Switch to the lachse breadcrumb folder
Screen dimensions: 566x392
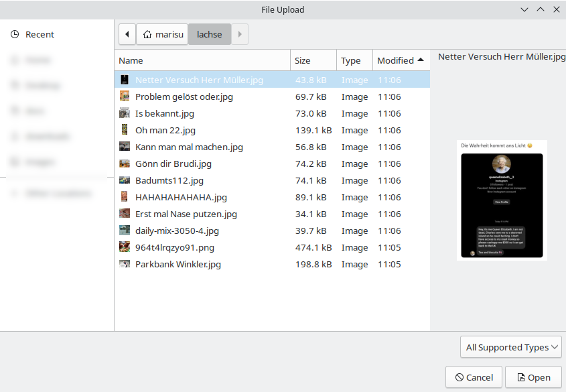point(210,34)
